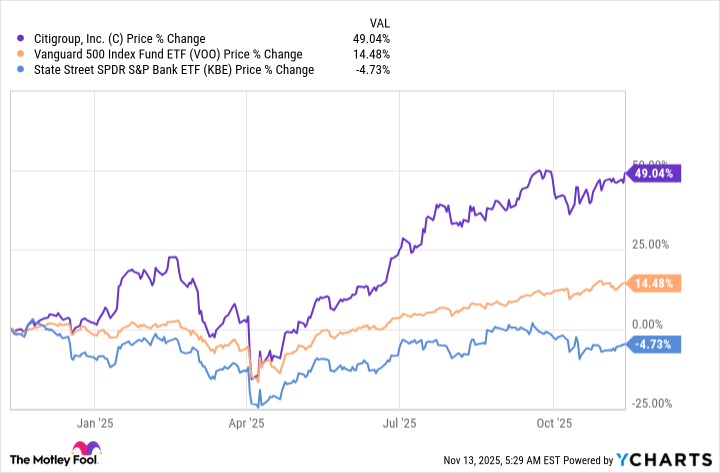Click the Vanguard 500 Index Fund ETF label

click(167, 54)
